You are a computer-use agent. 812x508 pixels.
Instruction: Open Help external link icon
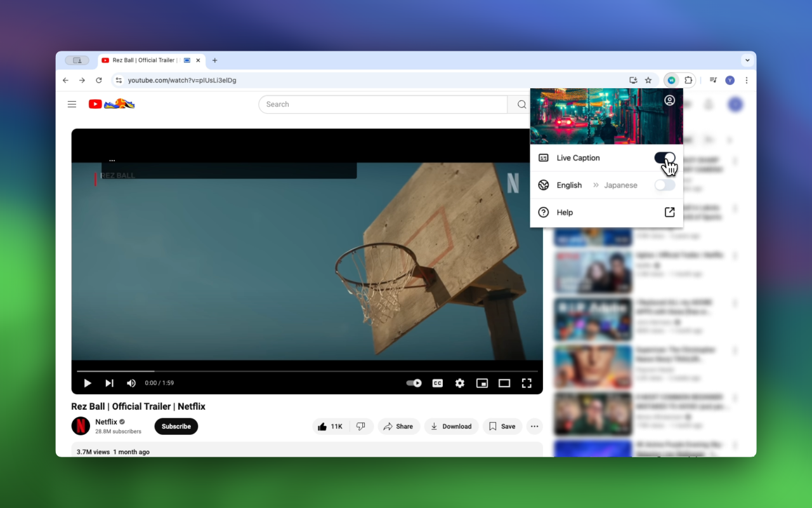pyautogui.click(x=669, y=212)
